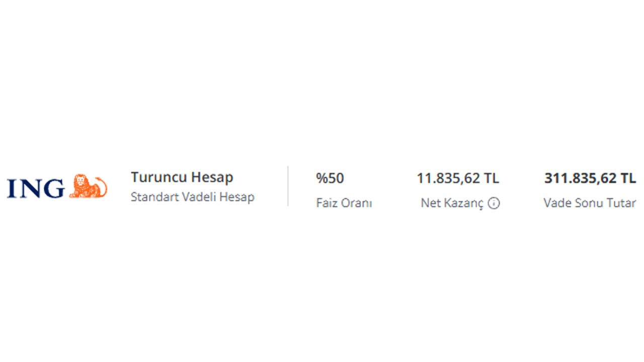Click the 311.835,62 TL maturity amount
The image size is (644, 362).
(x=590, y=178)
